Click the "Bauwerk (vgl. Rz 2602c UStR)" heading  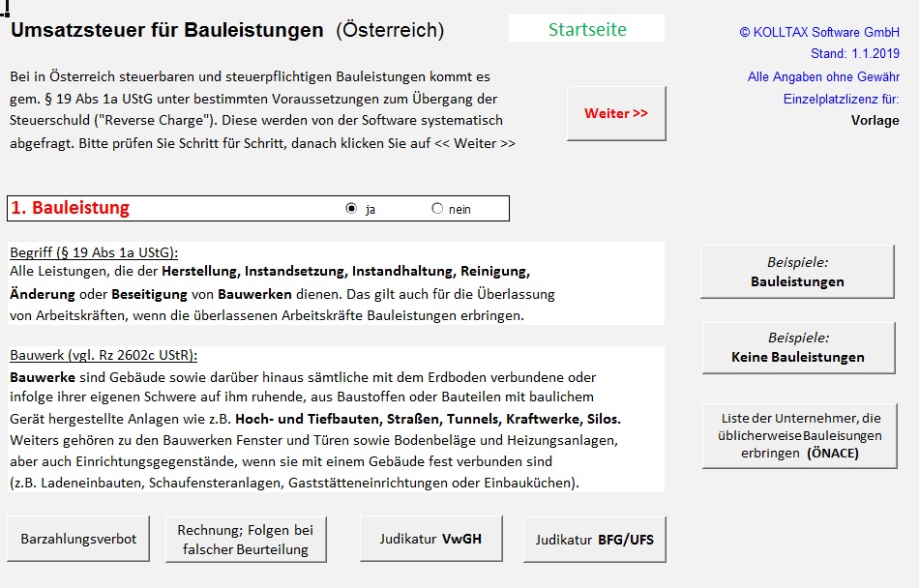pyautogui.click(x=104, y=355)
